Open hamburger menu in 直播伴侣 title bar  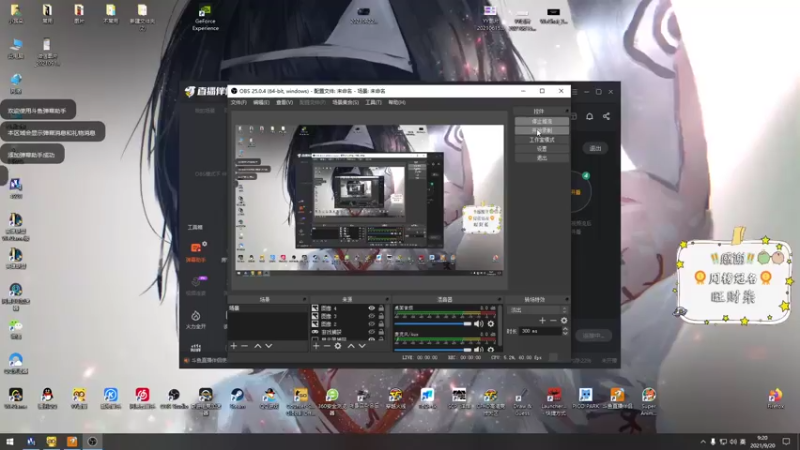(x=575, y=92)
